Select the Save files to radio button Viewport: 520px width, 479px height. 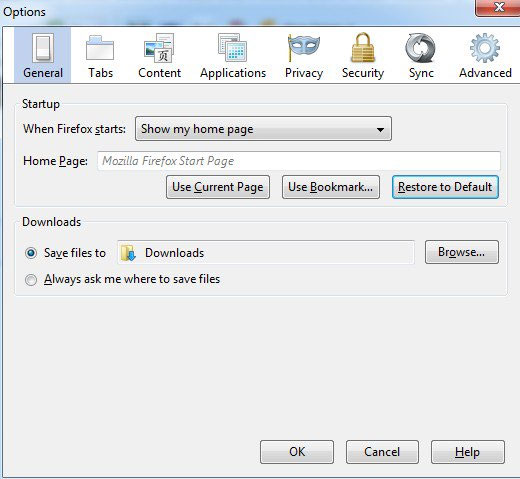coord(31,253)
